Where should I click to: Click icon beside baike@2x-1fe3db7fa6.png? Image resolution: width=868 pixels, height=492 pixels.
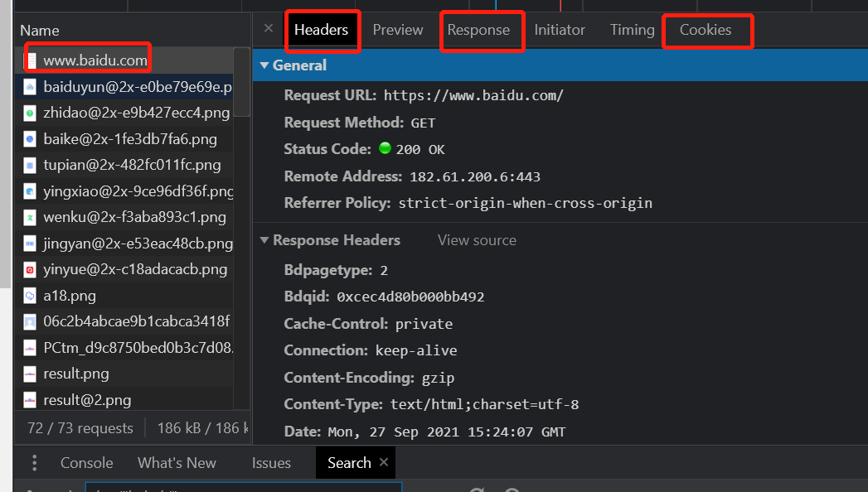click(30, 139)
